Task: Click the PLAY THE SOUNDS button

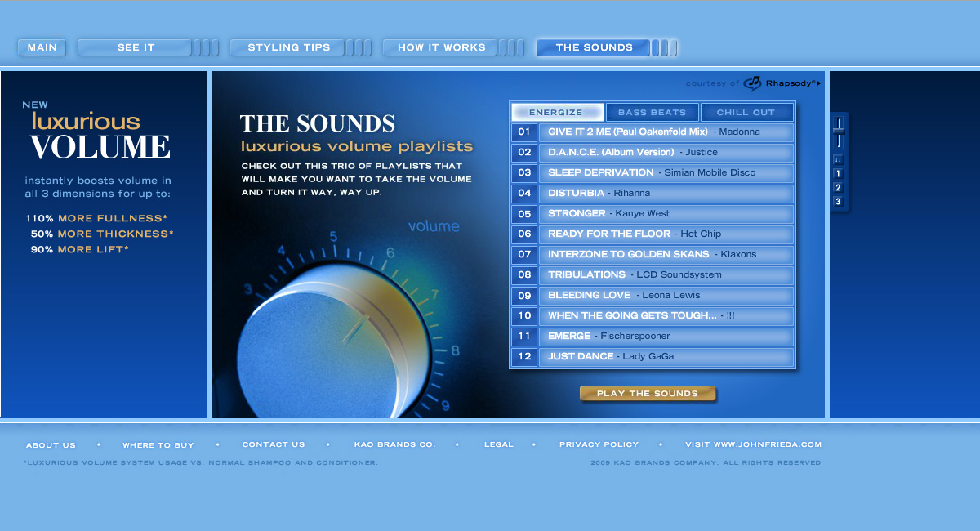Action: click(648, 394)
